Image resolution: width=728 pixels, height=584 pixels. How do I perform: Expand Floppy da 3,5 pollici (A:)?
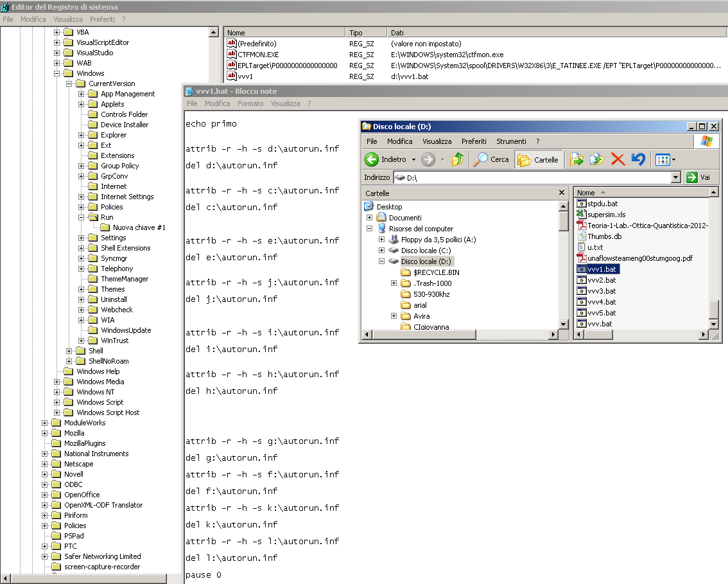click(381, 239)
